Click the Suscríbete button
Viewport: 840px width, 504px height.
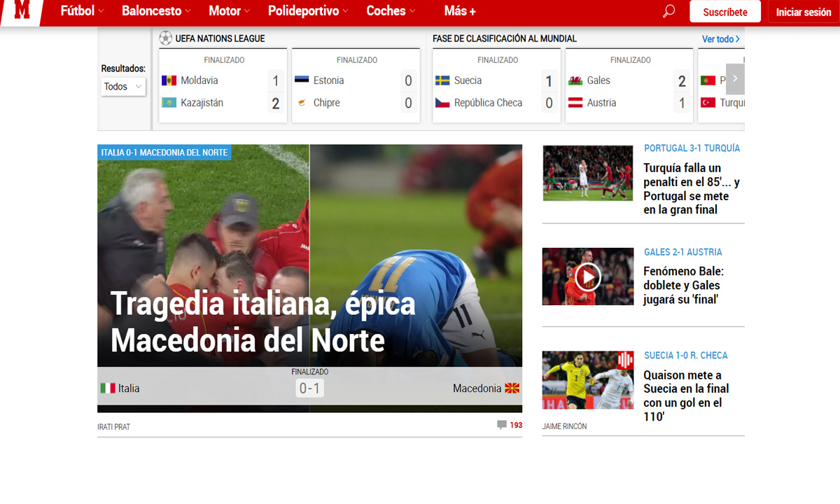725,12
